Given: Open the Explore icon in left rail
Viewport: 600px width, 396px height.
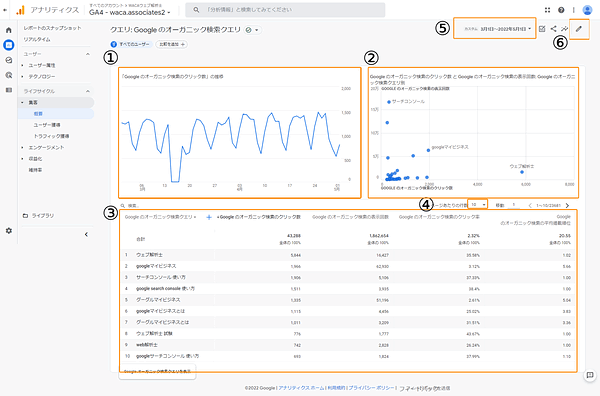Looking at the screenshot, I should 8,60.
